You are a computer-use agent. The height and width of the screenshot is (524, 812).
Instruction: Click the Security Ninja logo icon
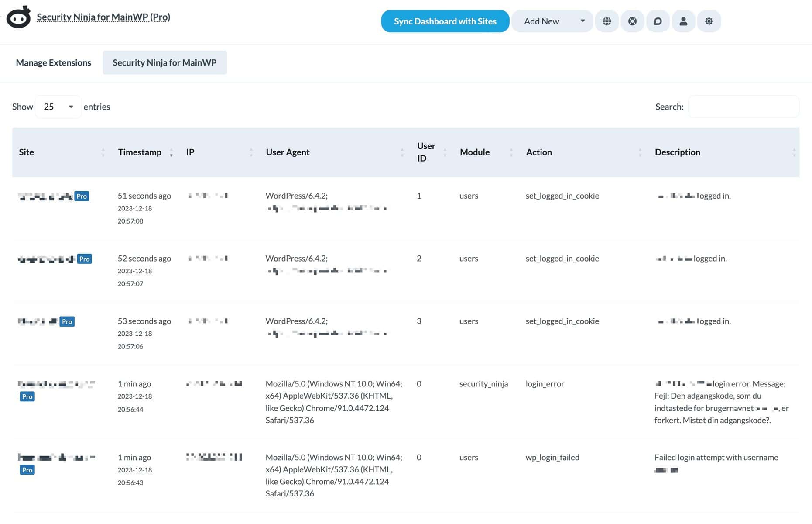tap(18, 17)
